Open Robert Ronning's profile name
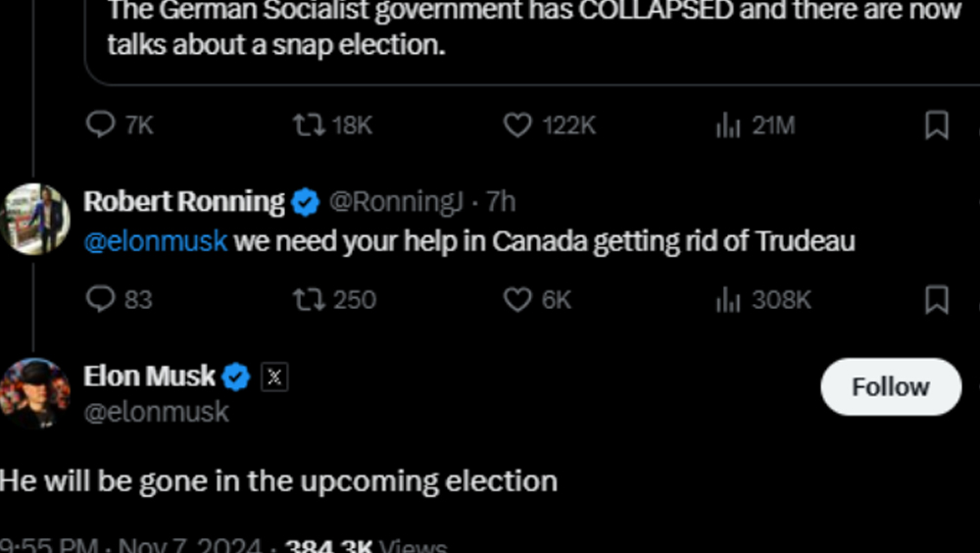The height and width of the screenshot is (553, 980). click(184, 202)
